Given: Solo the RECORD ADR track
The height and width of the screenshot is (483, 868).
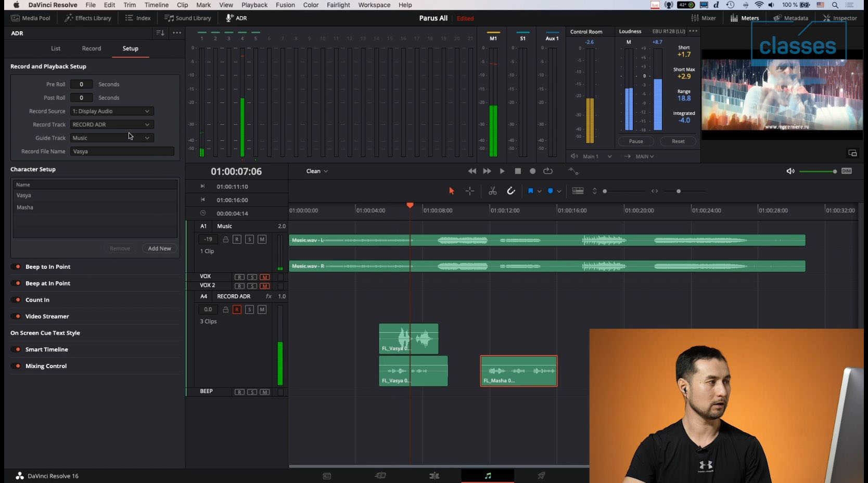Looking at the screenshot, I should (249, 309).
